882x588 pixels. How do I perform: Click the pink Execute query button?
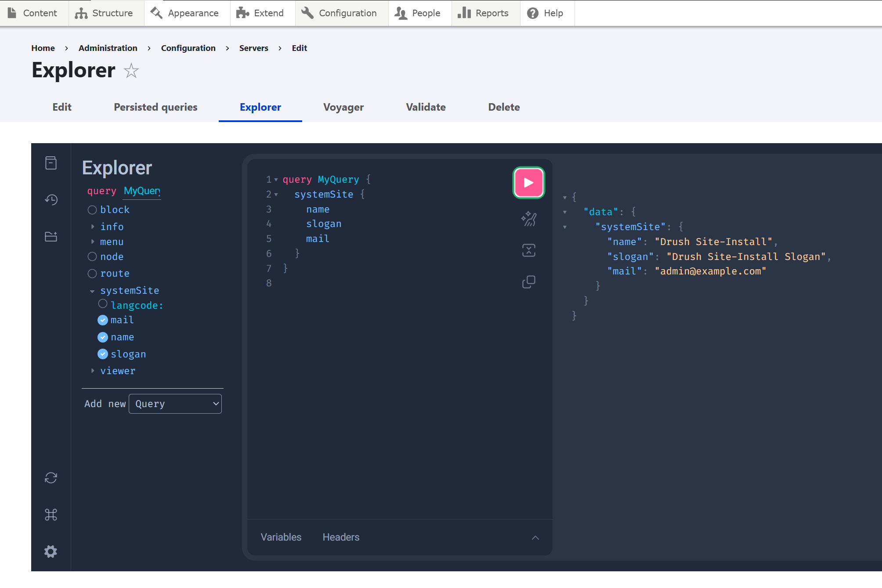click(x=528, y=182)
